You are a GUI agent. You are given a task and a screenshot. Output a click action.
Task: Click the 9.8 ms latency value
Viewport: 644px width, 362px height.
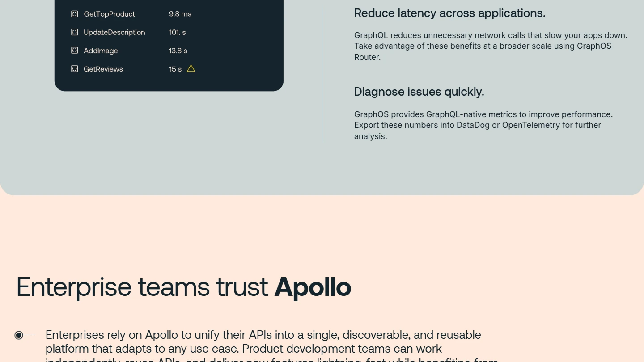point(180,14)
